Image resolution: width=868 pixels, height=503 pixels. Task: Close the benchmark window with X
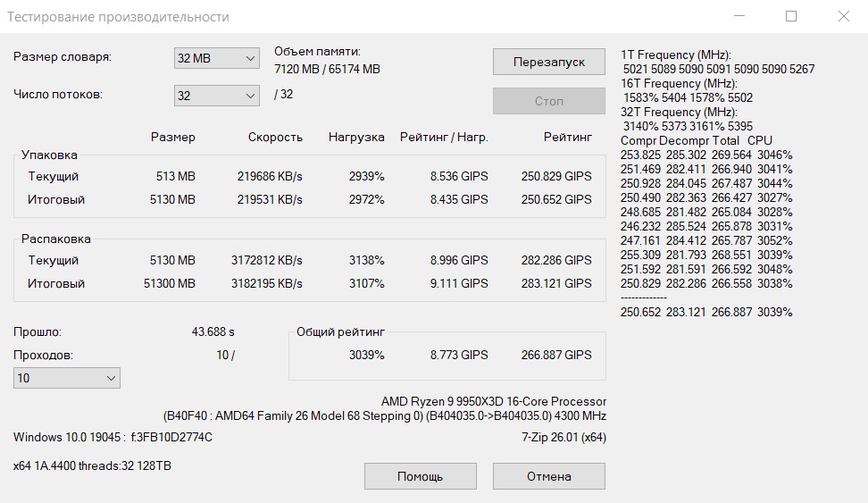point(843,16)
